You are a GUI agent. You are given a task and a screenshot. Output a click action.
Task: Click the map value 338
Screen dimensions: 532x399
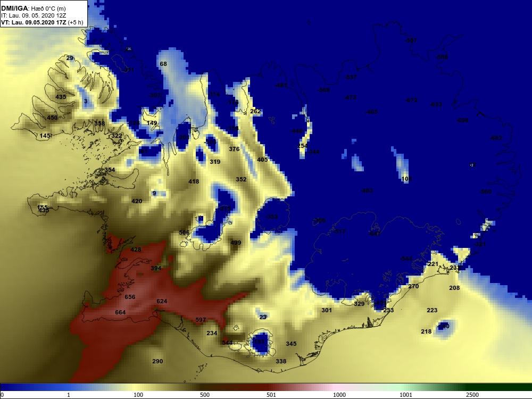click(x=281, y=361)
